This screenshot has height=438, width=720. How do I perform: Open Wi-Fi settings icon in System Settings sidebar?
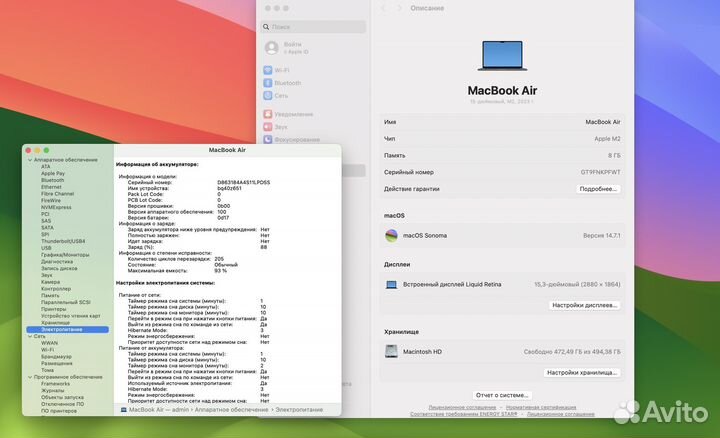268,70
